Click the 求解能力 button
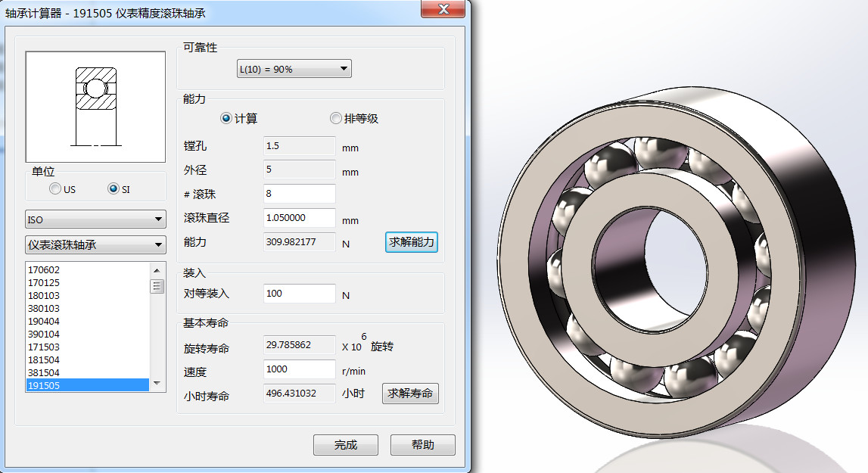Viewport: 868px width, 473px height. coord(412,242)
